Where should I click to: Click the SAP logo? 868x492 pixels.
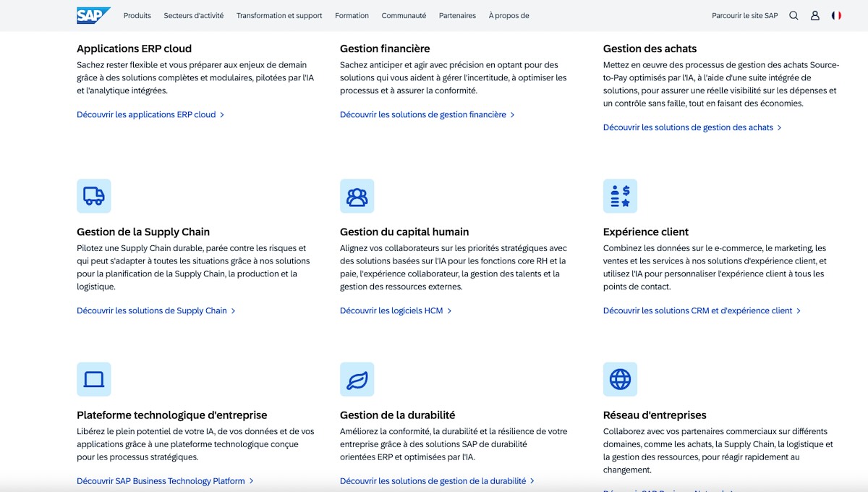[x=93, y=14]
